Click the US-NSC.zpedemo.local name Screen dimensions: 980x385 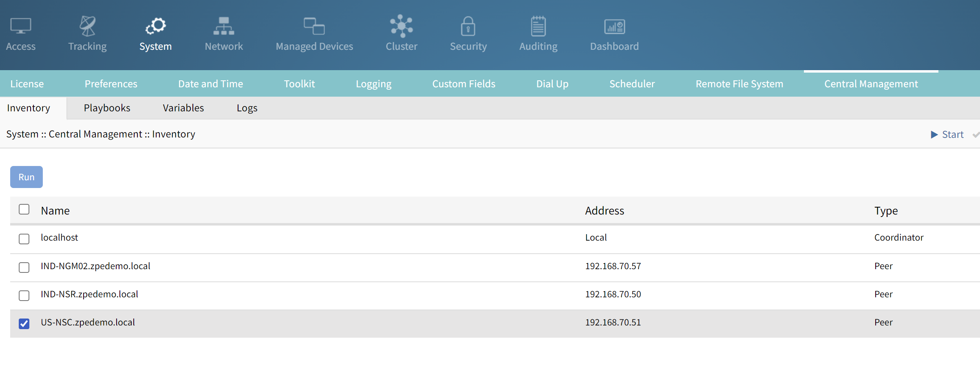pos(88,322)
